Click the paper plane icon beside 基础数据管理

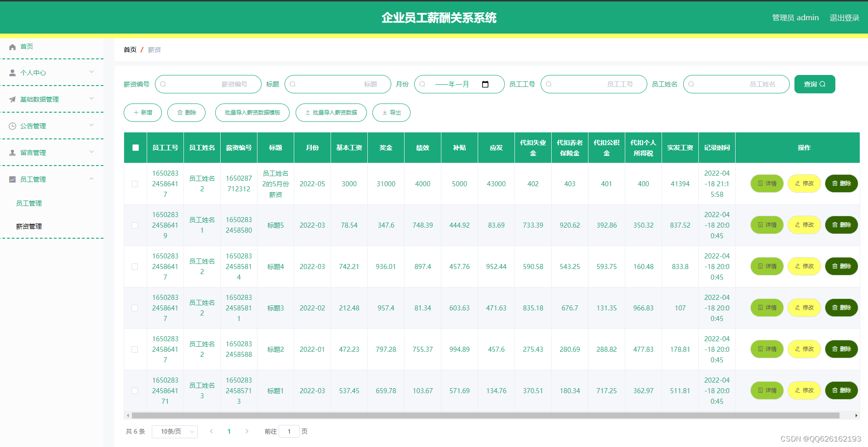coord(12,99)
